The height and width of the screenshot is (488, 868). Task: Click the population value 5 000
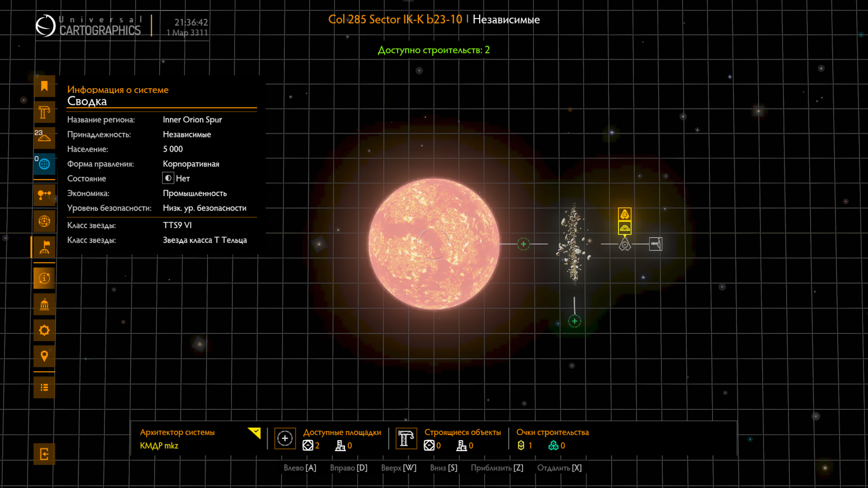coord(173,149)
